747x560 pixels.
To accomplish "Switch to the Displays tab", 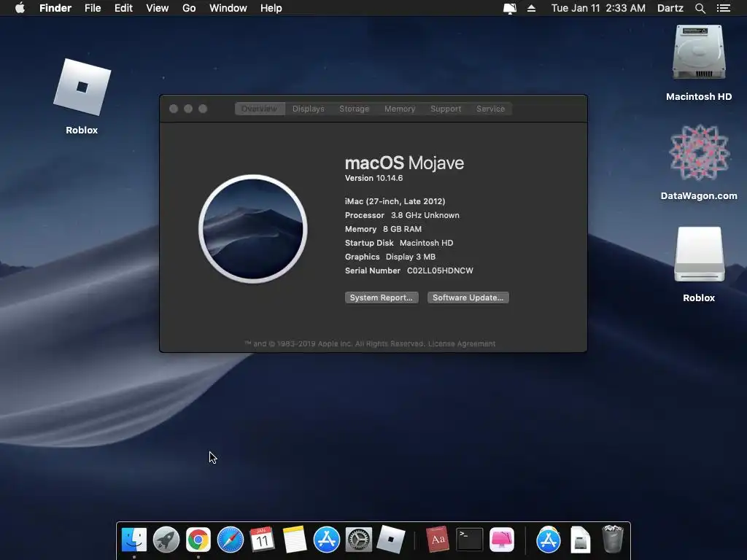I will click(309, 109).
